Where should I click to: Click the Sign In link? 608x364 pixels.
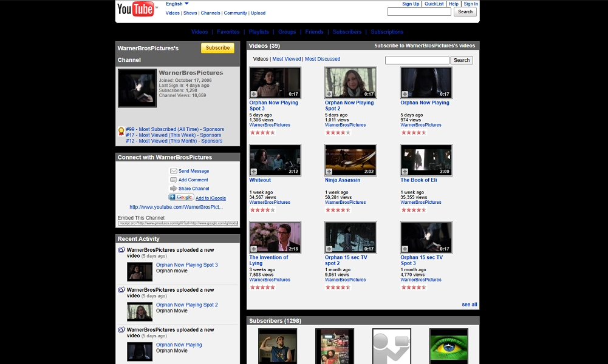471,4
